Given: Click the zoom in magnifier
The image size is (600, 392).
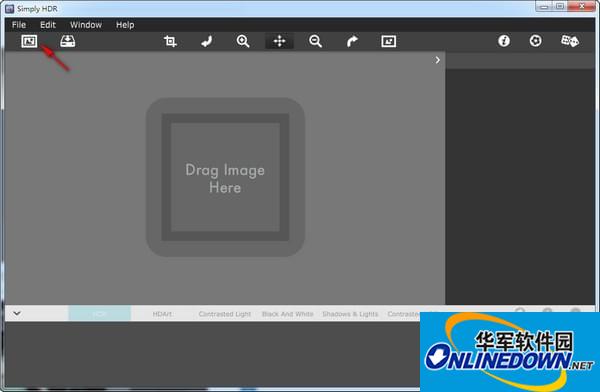Looking at the screenshot, I should pos(243,41).
